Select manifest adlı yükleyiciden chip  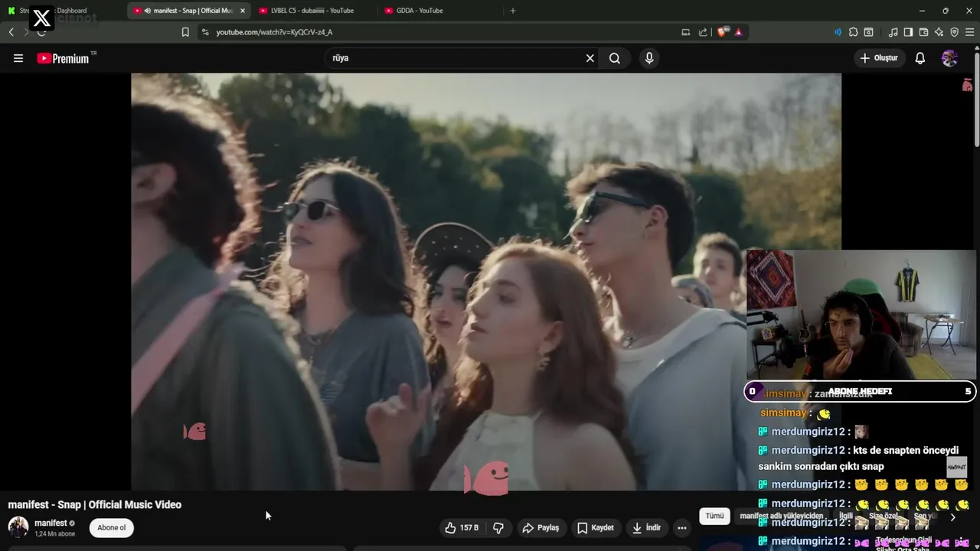click(x=782, y=516)
